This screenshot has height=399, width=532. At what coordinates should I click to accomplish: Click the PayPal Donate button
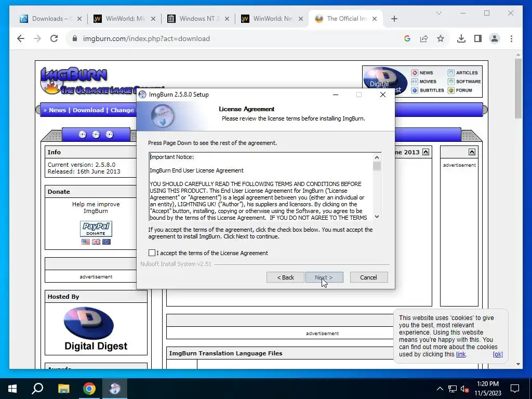pyautogui.click(x=96, y=229)
